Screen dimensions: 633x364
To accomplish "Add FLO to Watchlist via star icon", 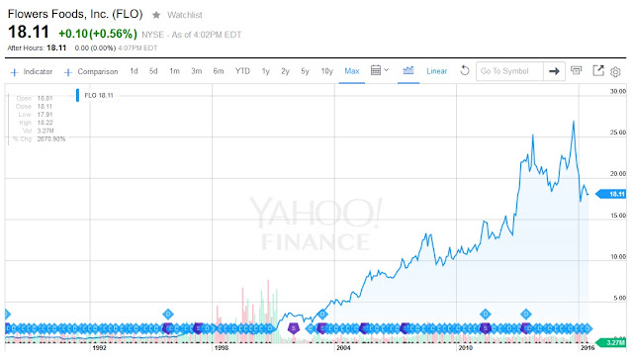I will [x=156, y=16].
